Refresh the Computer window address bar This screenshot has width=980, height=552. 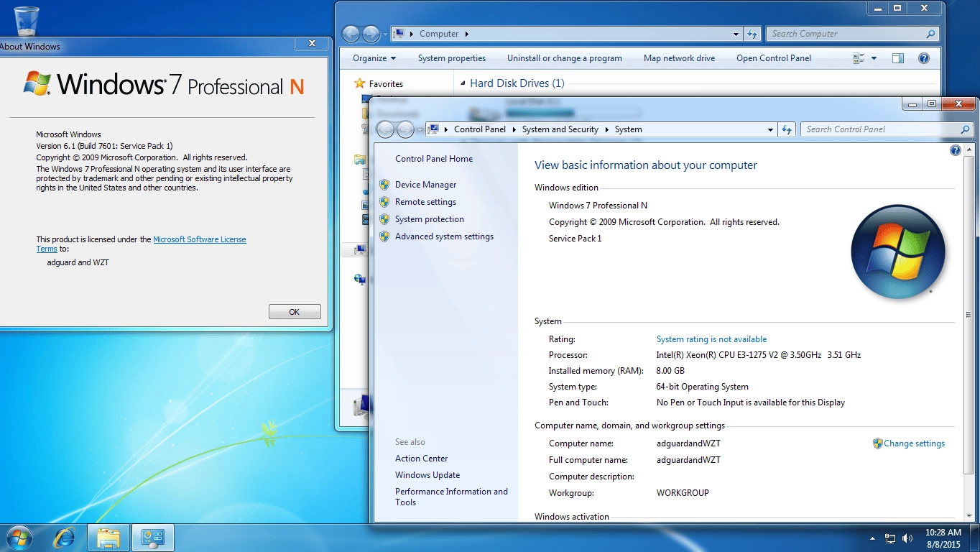pos(752,34)
